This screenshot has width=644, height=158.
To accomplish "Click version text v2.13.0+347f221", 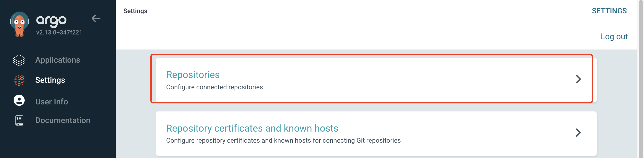I will tap(59, 32).
